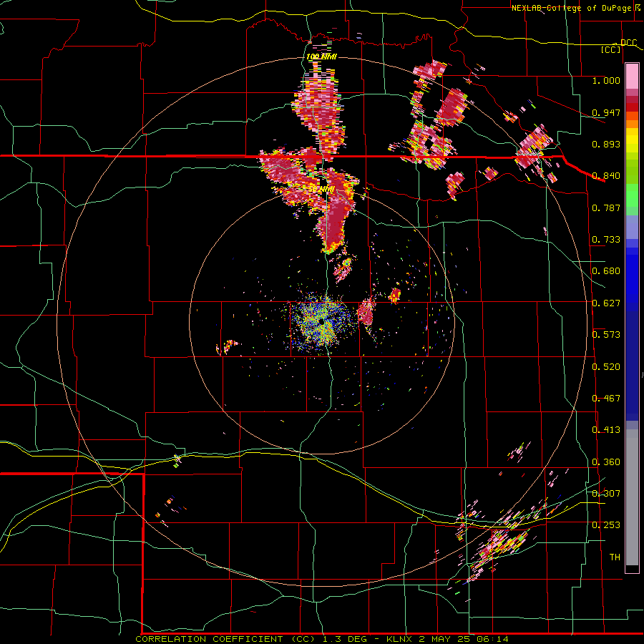Select the 0.360 value on the scale
This screenshot has width=644, height=644.
click(606, 462)
